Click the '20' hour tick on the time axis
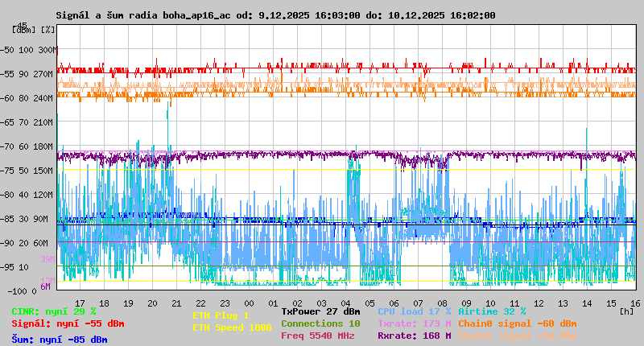Screen dimensions: 644x346 [153, 302]
